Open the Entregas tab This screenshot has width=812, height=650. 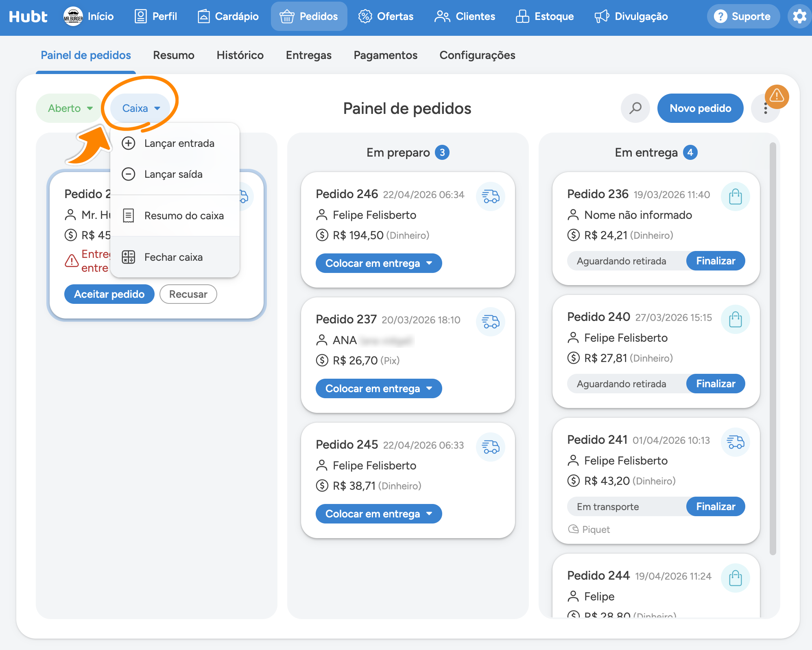[308, 55]
